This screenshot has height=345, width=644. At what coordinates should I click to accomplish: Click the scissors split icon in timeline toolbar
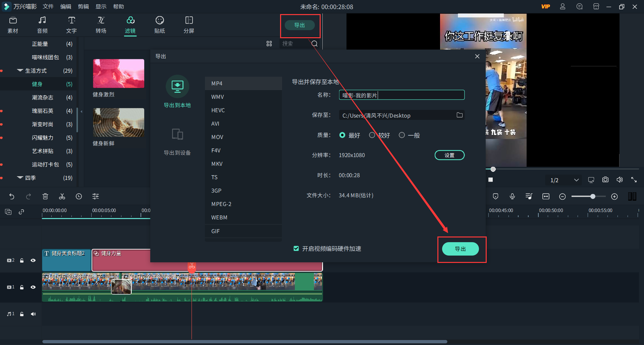coord(62,197)
